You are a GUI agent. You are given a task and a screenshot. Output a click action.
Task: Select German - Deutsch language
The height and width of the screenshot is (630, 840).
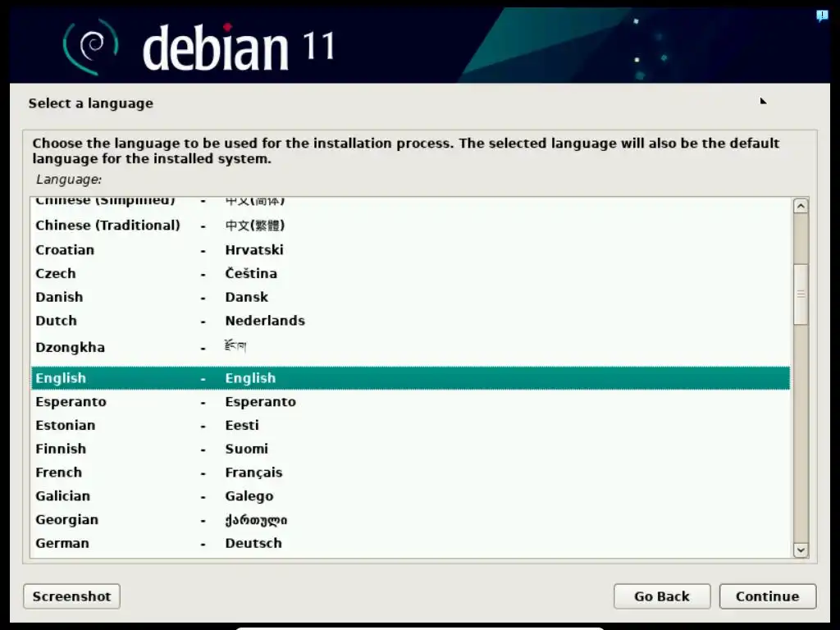[x=410, y=543]
